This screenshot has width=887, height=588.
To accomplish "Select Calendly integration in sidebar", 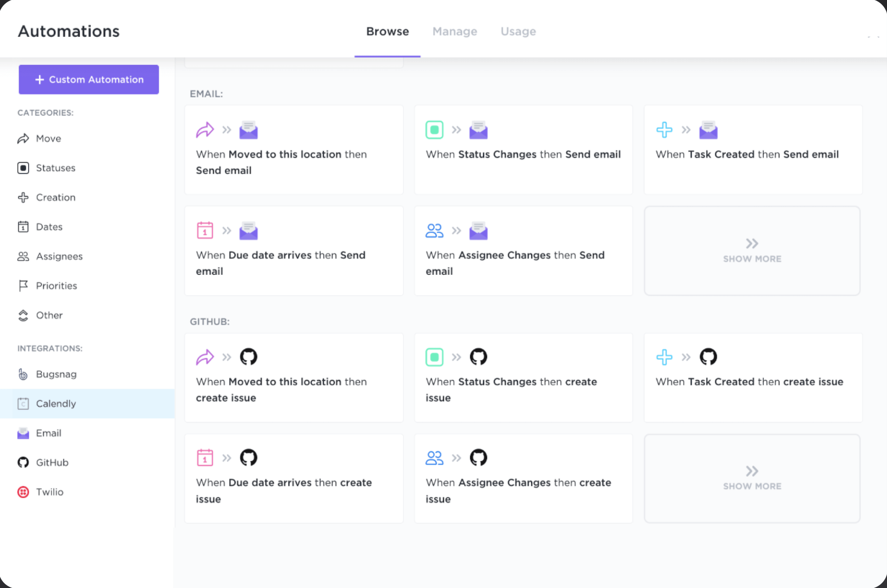I will pyautogui.click(x=56, y=403).
